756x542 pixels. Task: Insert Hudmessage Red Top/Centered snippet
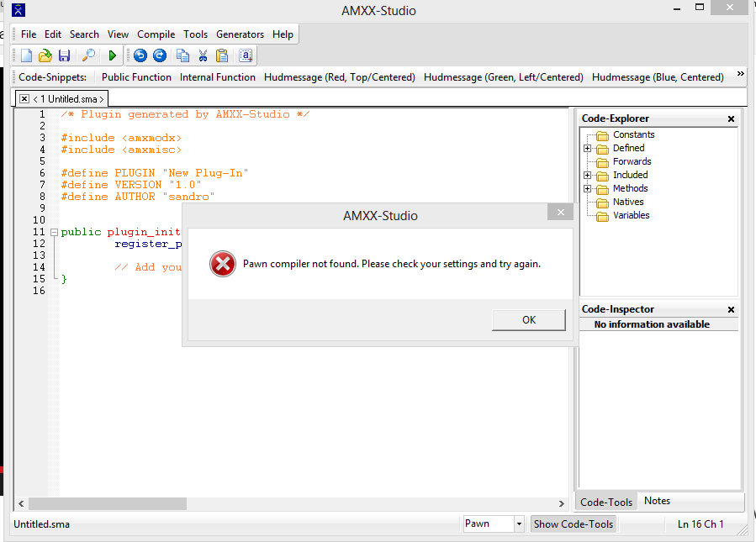[340, 77]
